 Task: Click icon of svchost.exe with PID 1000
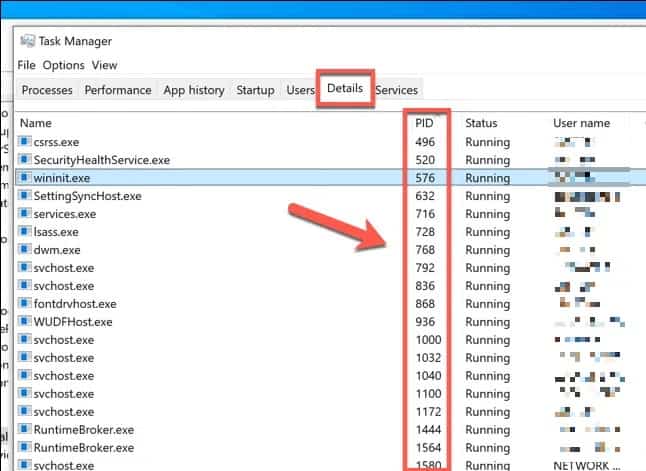(24, 339)
